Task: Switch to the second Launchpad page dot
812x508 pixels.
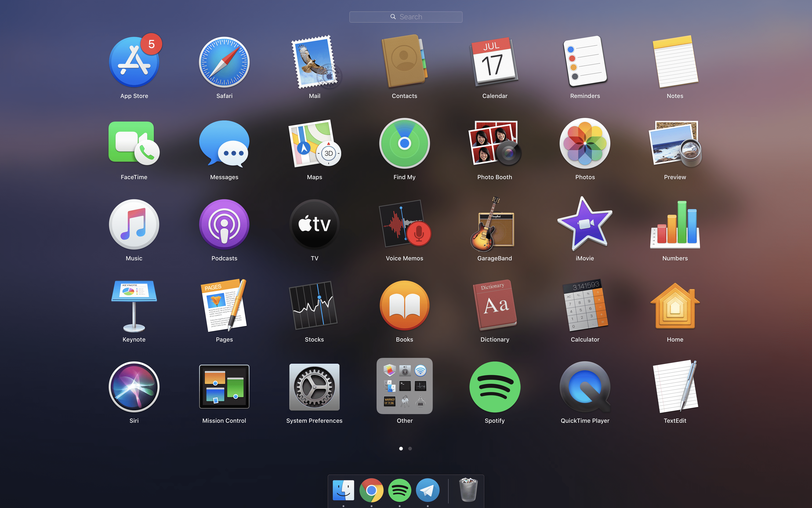Action: tap(410, 449)
